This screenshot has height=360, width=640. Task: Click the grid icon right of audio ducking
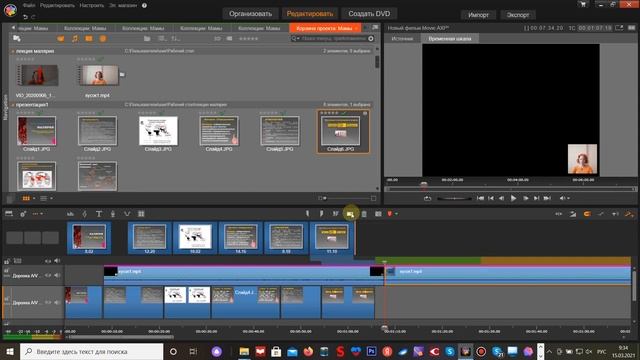[x=141, y=214]
